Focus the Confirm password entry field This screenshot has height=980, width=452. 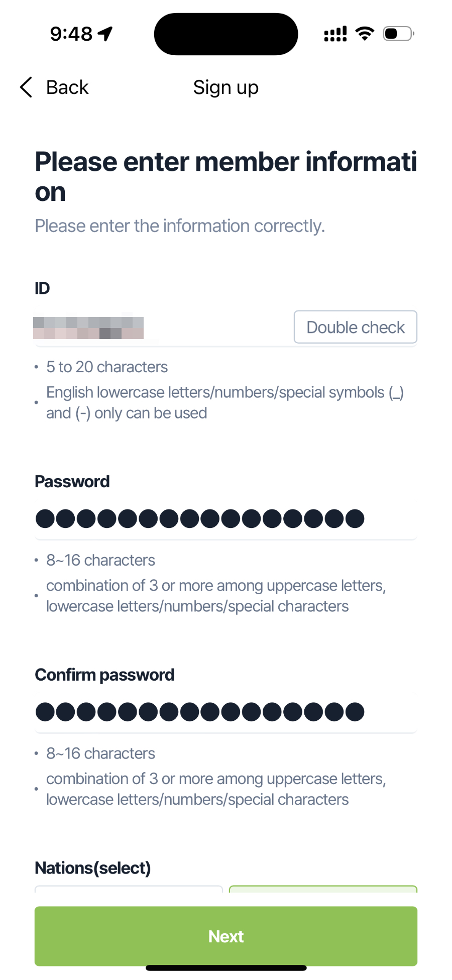(225, 712)
